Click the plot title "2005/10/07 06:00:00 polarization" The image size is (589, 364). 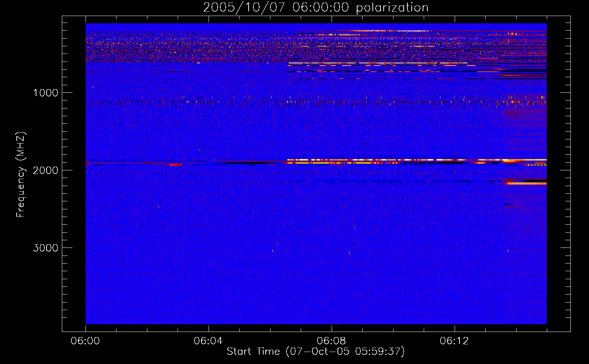tap(316, 8)
